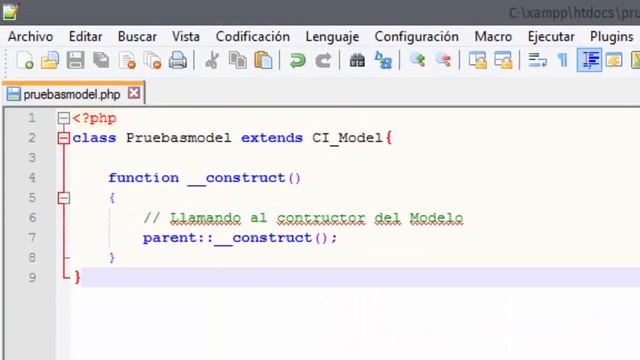This screenshot has width=640, height=360.
Task: Click the word "extends" on line 2
Action: [272, 138]
